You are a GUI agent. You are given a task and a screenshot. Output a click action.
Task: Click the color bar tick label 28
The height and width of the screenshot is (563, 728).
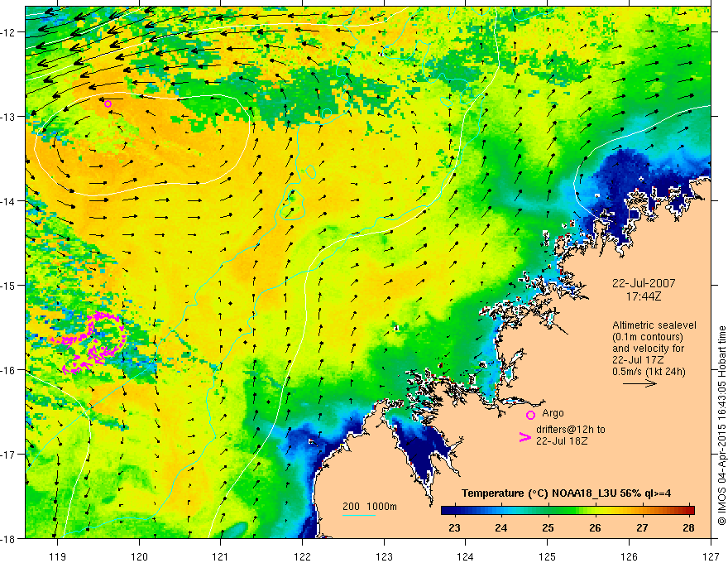[x=689, y=528]
